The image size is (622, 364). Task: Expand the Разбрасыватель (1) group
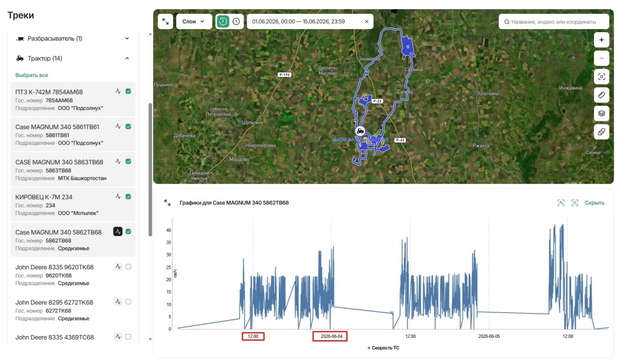click(x=73, y=38)
